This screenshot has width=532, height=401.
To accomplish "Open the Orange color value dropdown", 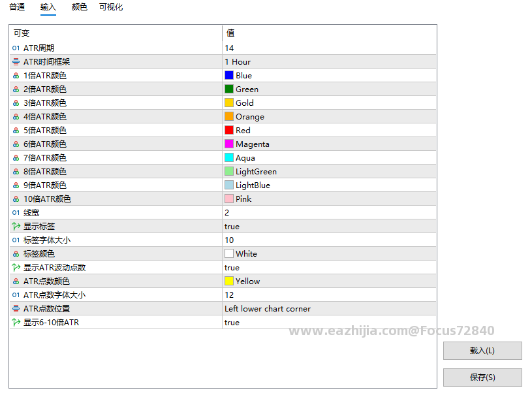I will (329, 117).
